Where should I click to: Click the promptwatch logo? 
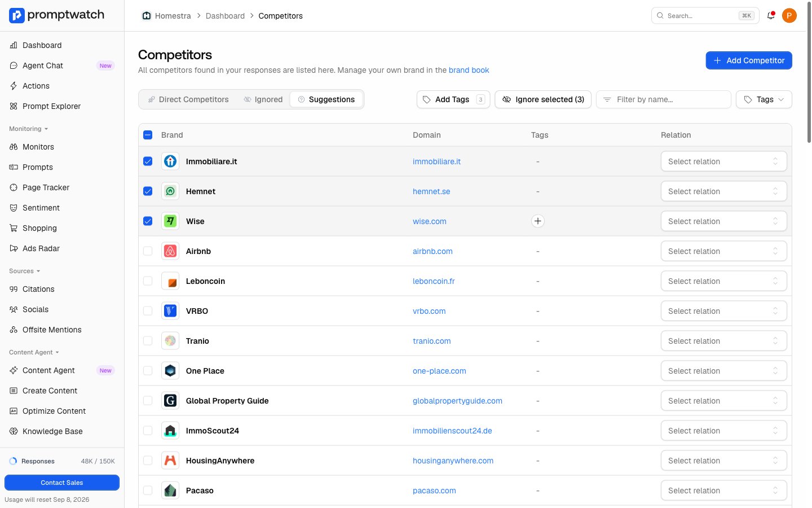click(57, 15)
